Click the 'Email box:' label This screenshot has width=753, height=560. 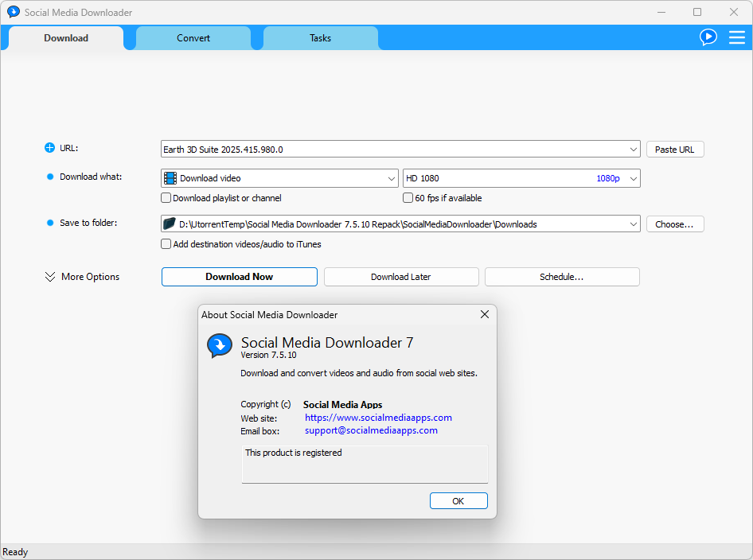click(259, 431)
